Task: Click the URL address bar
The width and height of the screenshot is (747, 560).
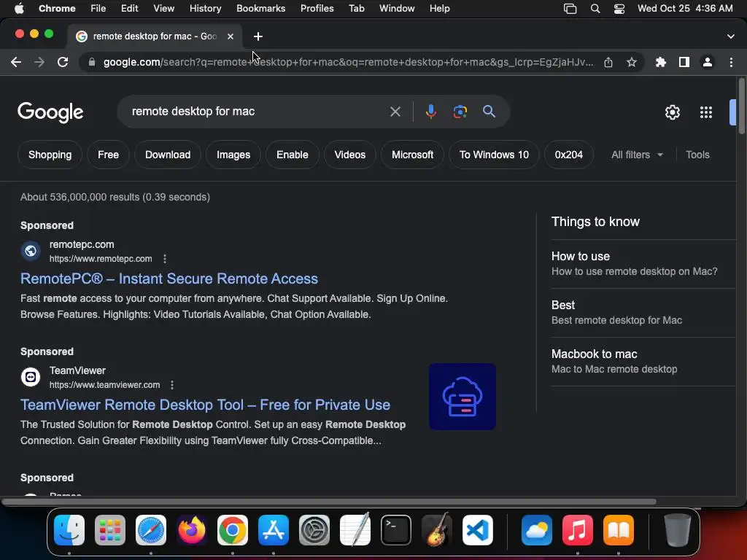Action: (x=348, y=62)
